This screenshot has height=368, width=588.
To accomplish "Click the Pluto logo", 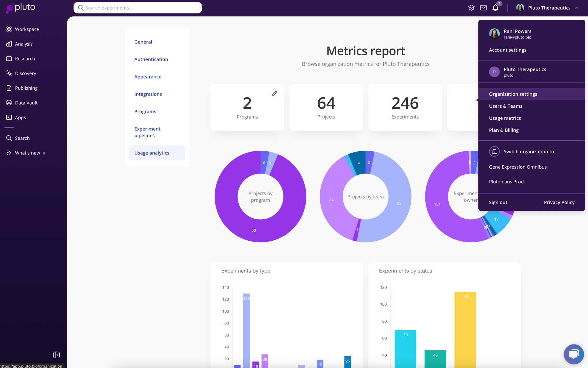I will tap(22, 8).
